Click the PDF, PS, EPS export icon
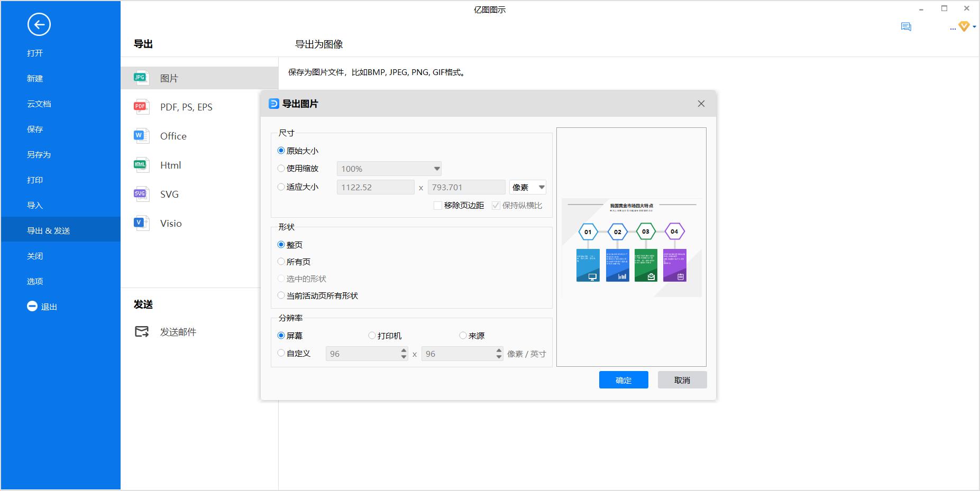This screenshot has width=980, height=491. 140,106
